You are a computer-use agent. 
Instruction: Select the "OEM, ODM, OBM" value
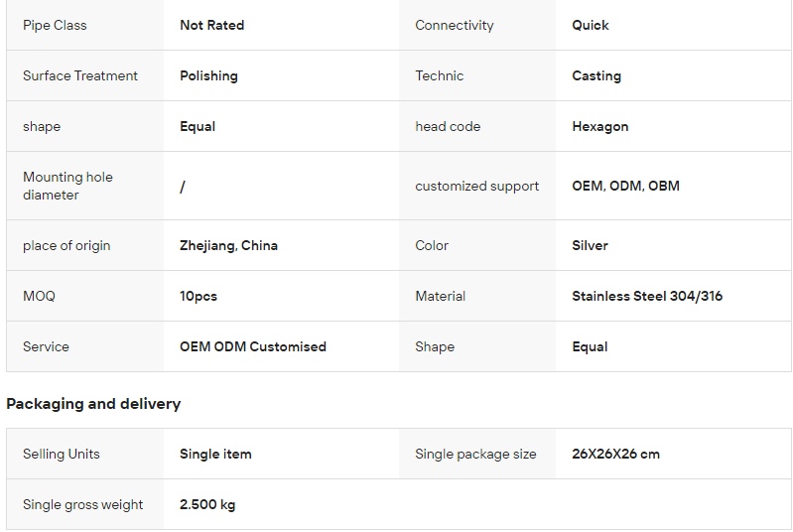point(625,186)
